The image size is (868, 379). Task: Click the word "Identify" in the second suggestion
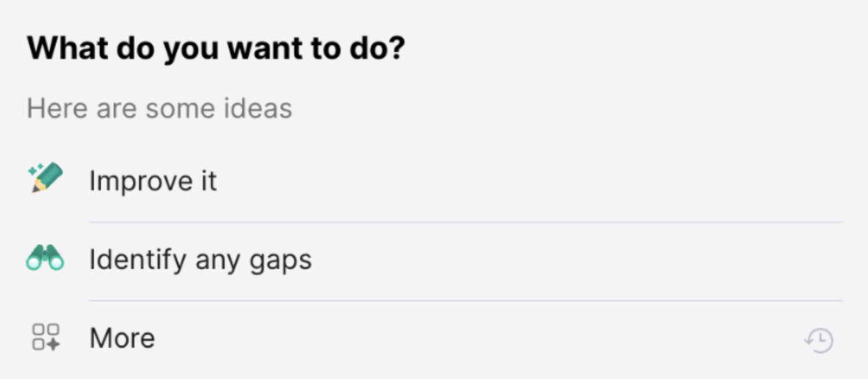point(137,260)
